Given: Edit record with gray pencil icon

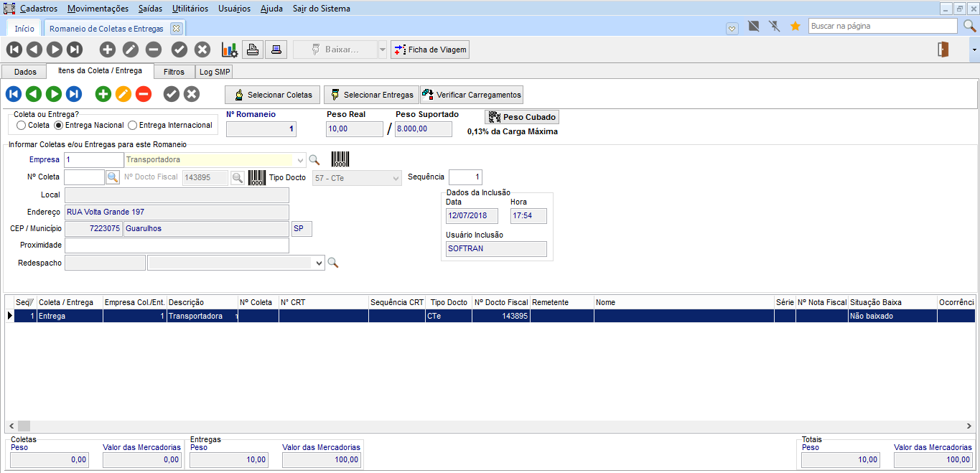Looking at the screenshot, I should click(131, 50).
